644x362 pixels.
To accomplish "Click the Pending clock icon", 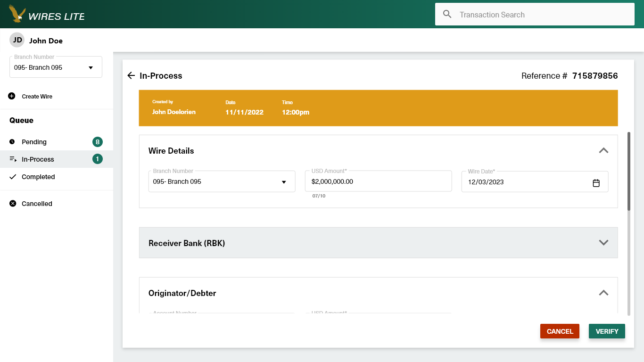I will (x=12, y=142).
